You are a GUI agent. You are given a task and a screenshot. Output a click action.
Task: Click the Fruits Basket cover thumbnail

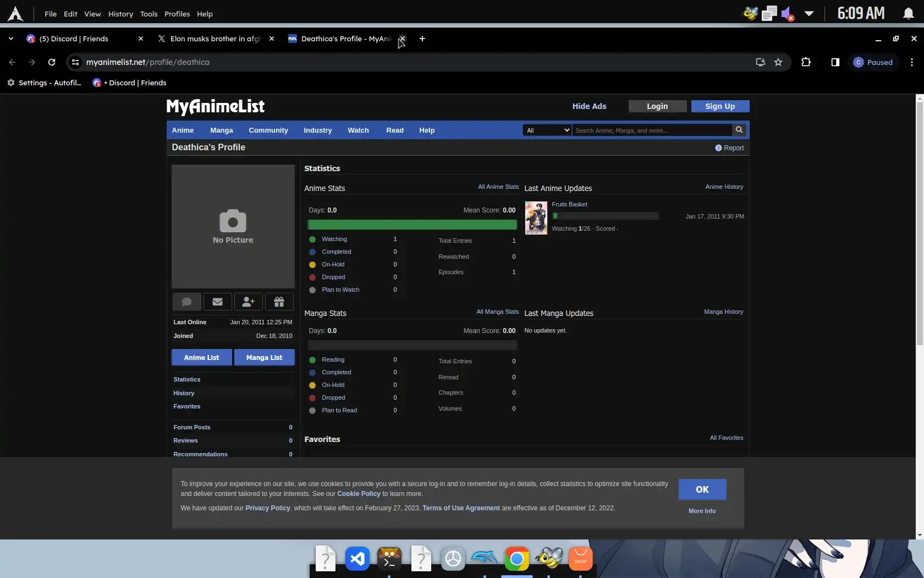[x=536, y=218]
